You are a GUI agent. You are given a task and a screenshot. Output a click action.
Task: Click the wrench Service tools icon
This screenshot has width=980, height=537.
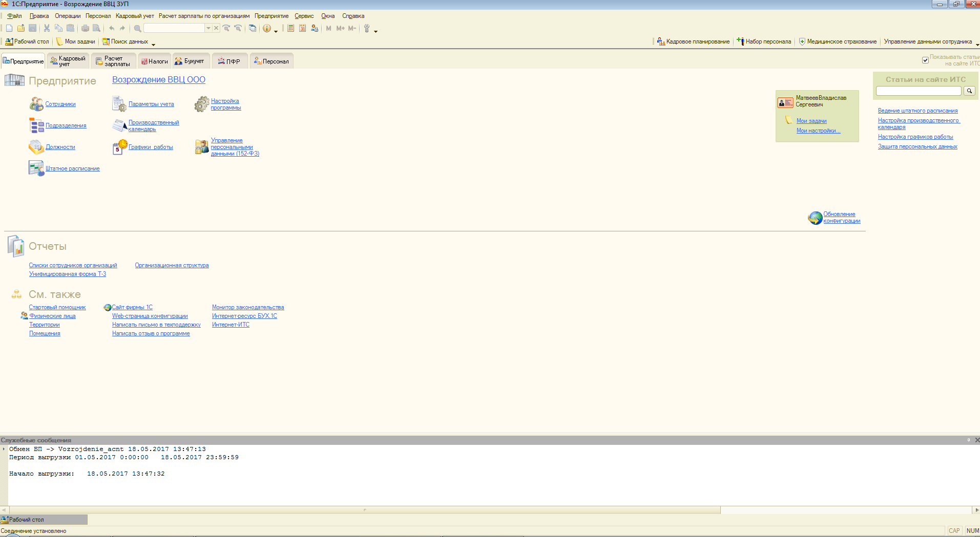[x=367, y=28]
